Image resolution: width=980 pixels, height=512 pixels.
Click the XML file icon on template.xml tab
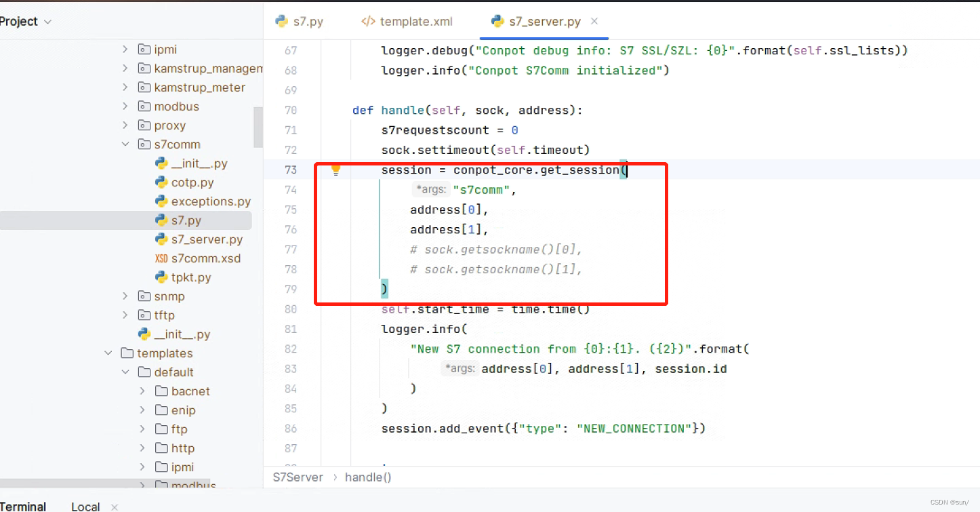tap(368, 21)
